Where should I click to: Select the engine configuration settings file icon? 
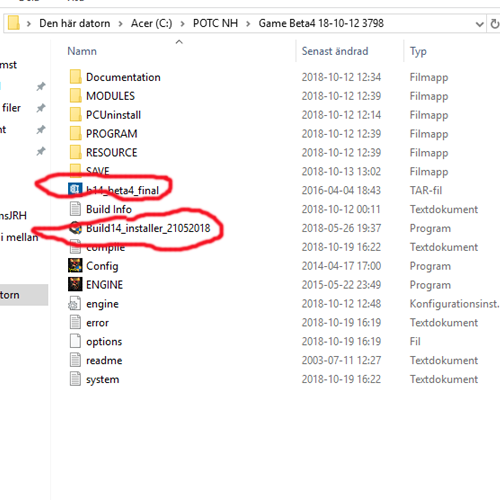(x=75, y=304)
